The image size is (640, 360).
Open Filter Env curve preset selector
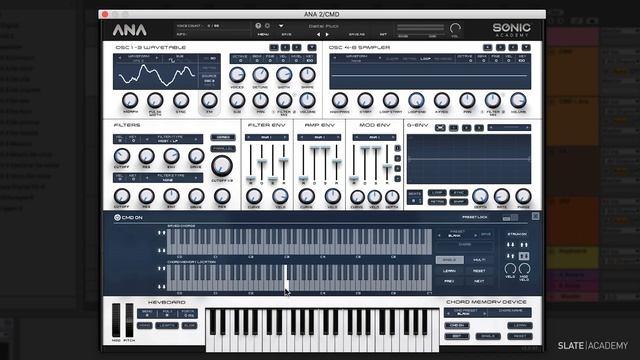point(267,138)
